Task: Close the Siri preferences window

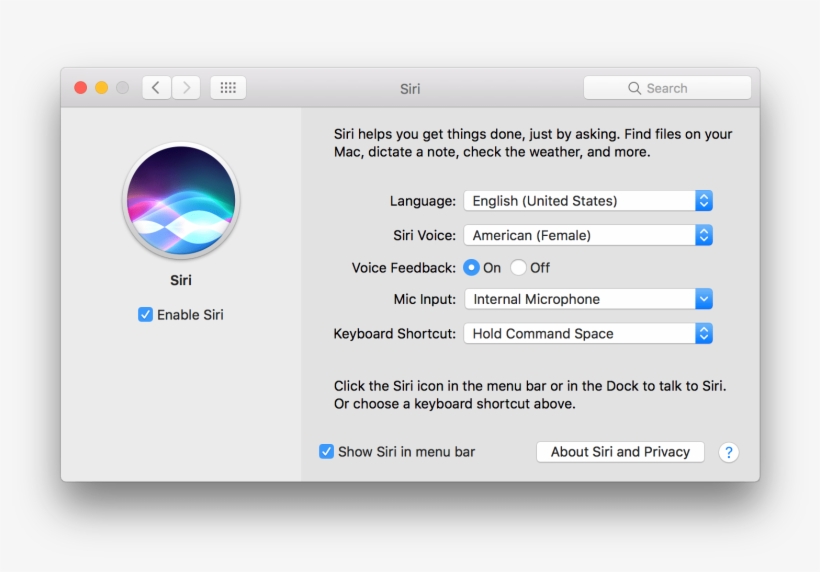Action: [81, 88]
